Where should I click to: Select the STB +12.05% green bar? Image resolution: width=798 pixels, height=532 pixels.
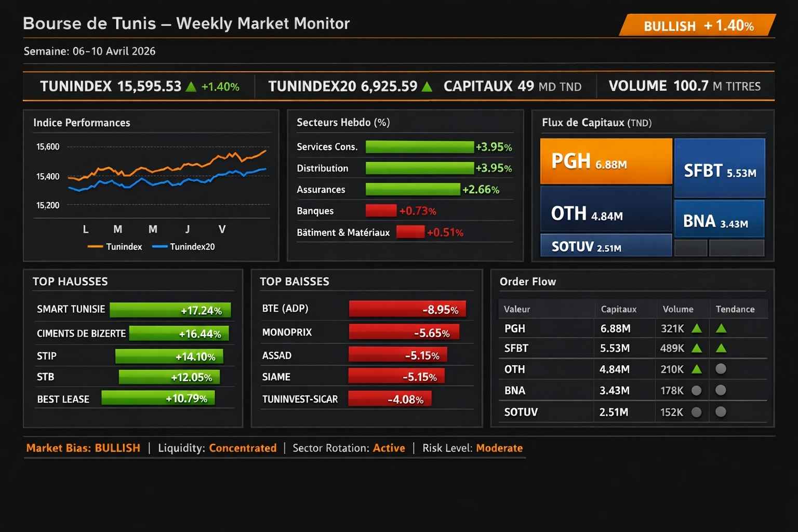(169, 377)
